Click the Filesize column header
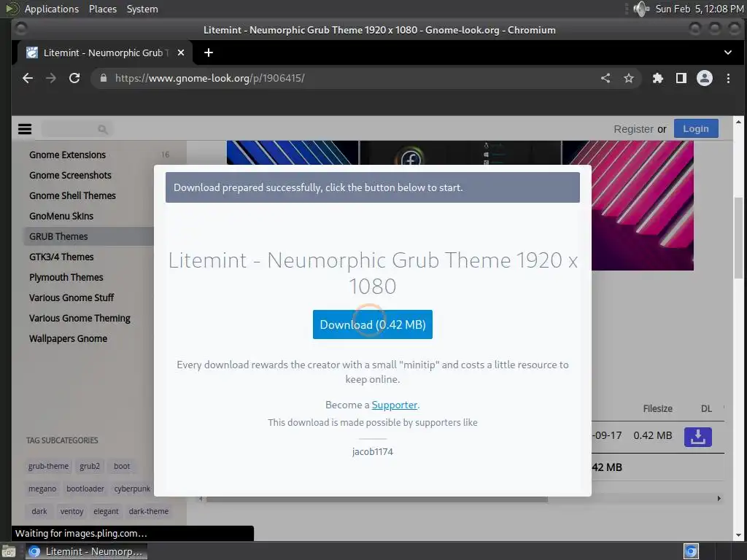747x560 pixels. (657, 408)
